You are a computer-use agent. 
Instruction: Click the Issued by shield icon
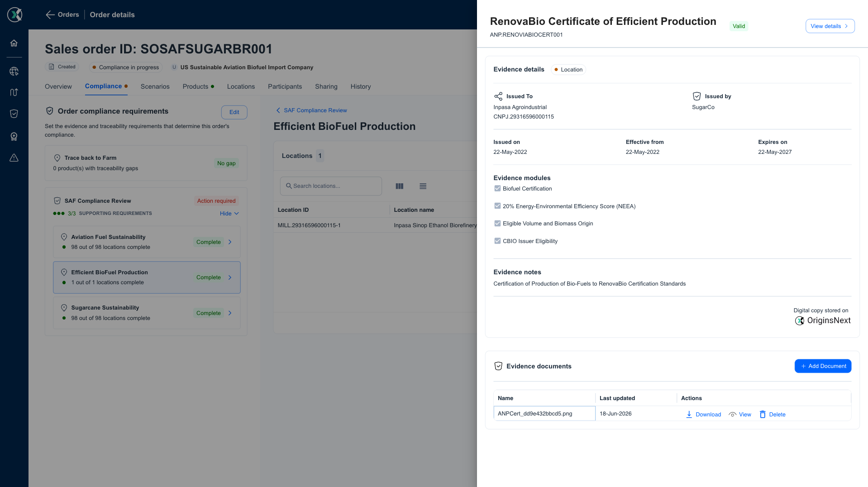697,96
